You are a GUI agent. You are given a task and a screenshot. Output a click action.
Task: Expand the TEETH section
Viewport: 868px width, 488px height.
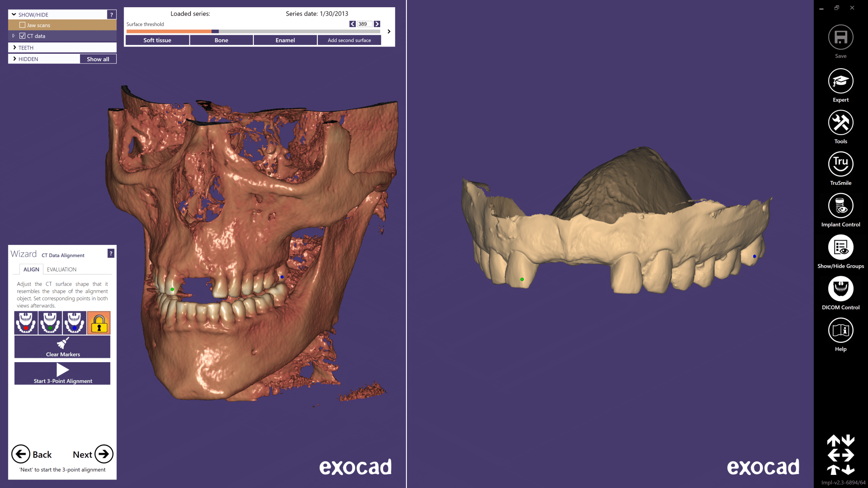[x=14, y=47]
